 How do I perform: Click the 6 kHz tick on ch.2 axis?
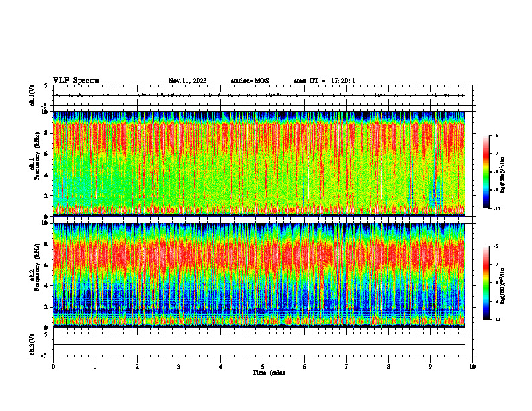[x=47, y=265]
